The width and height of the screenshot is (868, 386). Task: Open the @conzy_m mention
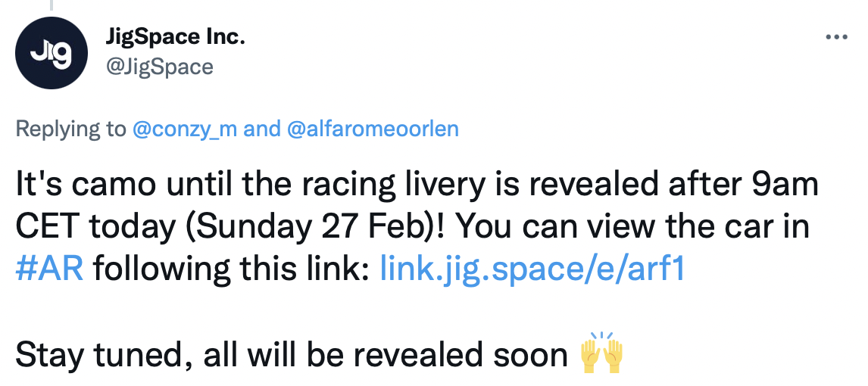tap(185, 129)
